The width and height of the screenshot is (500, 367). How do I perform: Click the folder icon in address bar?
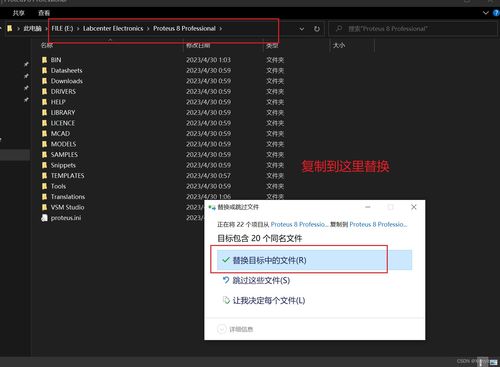10,29
